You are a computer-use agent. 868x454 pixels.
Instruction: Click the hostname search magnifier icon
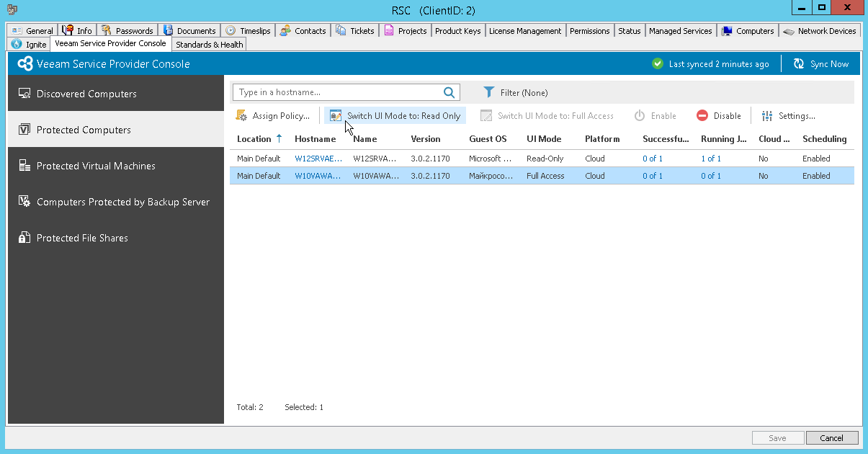click(449, 92)
